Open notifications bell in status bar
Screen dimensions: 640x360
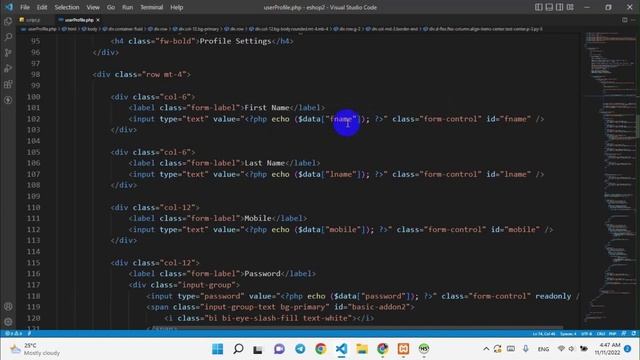point(633,333)
